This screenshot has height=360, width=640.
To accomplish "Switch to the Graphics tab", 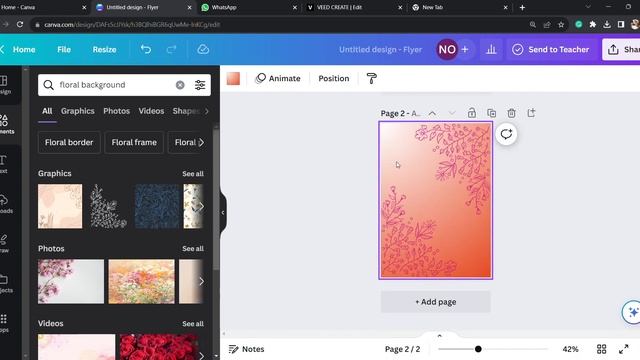I will [x=78, y=111].
